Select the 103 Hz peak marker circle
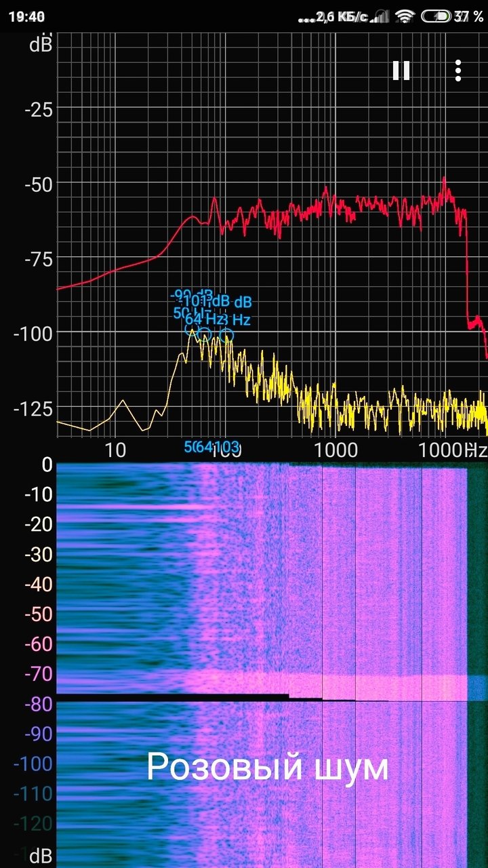Viewport: 488px width, 868px height. (227, 335)
